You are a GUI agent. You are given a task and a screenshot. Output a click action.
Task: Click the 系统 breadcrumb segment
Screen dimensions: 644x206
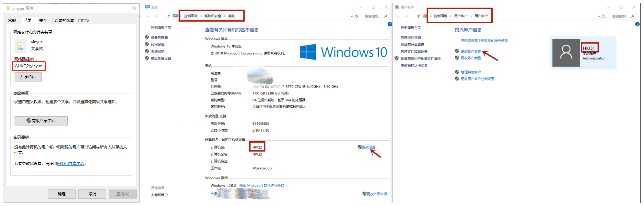231,16
